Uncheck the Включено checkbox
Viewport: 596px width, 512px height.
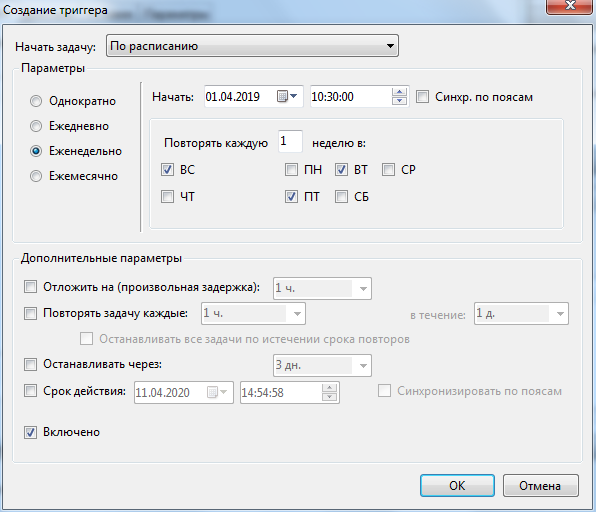point(30,433)
